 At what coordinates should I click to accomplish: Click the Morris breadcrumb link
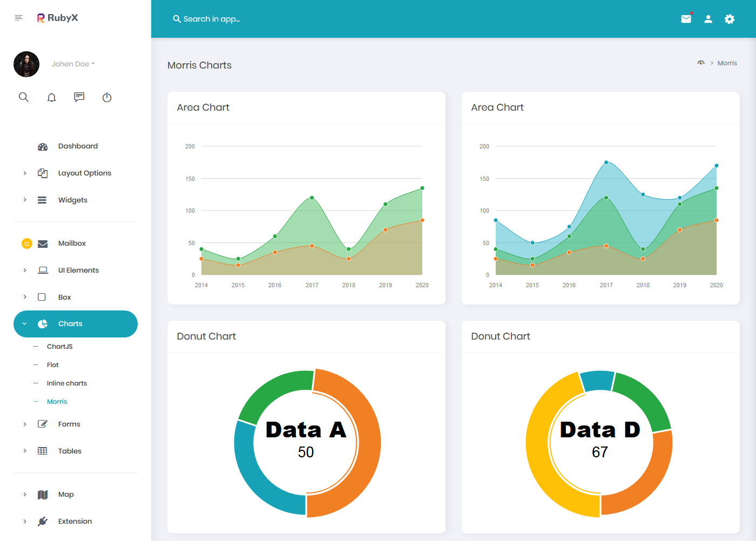point(727,63)
